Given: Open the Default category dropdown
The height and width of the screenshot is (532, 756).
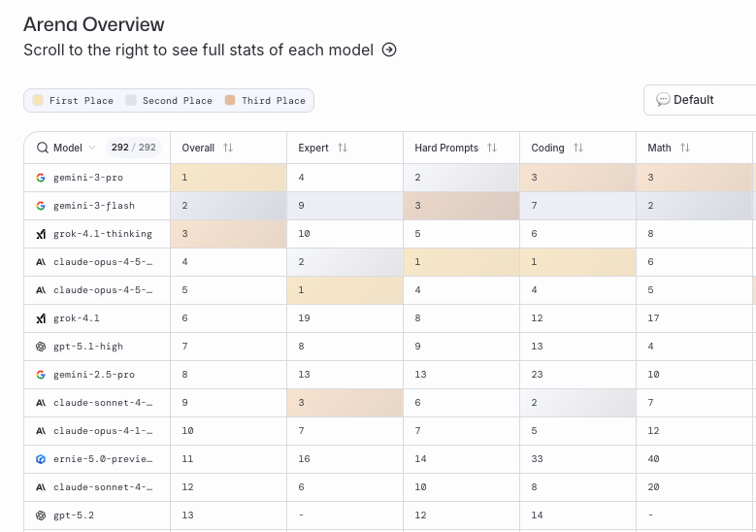Looking at the screenshot, I should coord(700,100).
